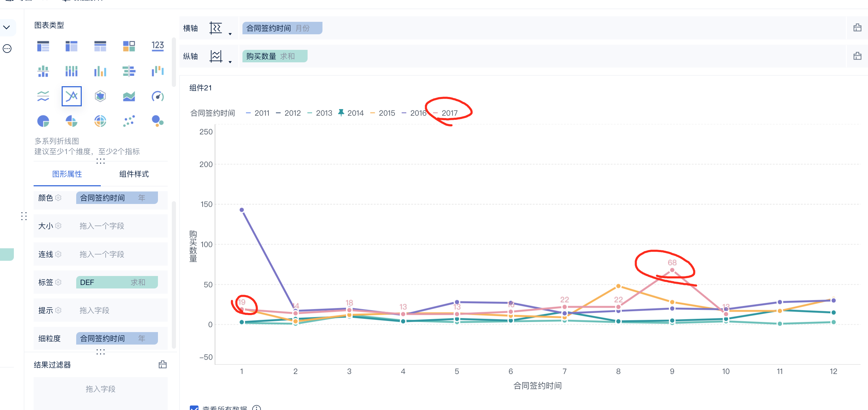868x410 pixels.
Task: Choose the gauge chart type icon
Action: 158,96
